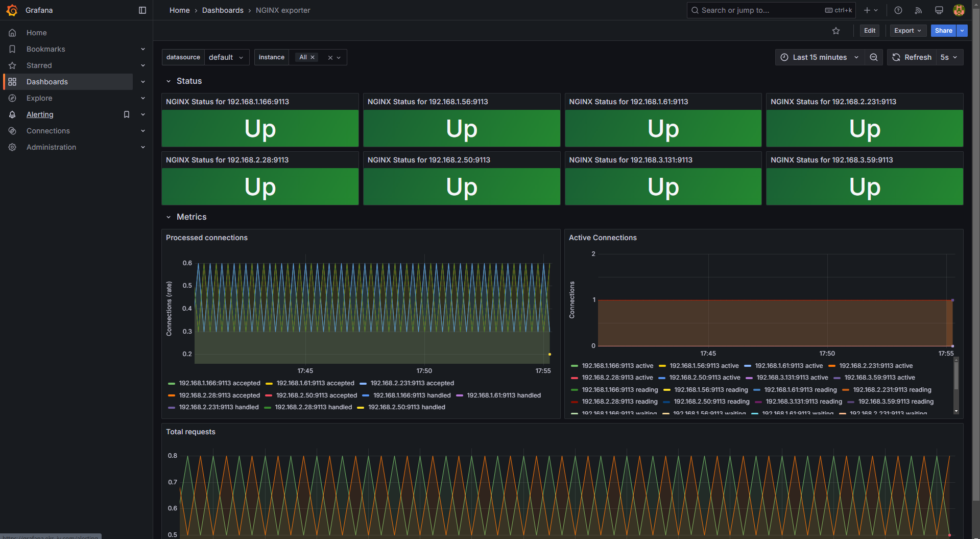Star this dashboard as favorite
Screen dimensions: 980x539
tap(836, 31)
